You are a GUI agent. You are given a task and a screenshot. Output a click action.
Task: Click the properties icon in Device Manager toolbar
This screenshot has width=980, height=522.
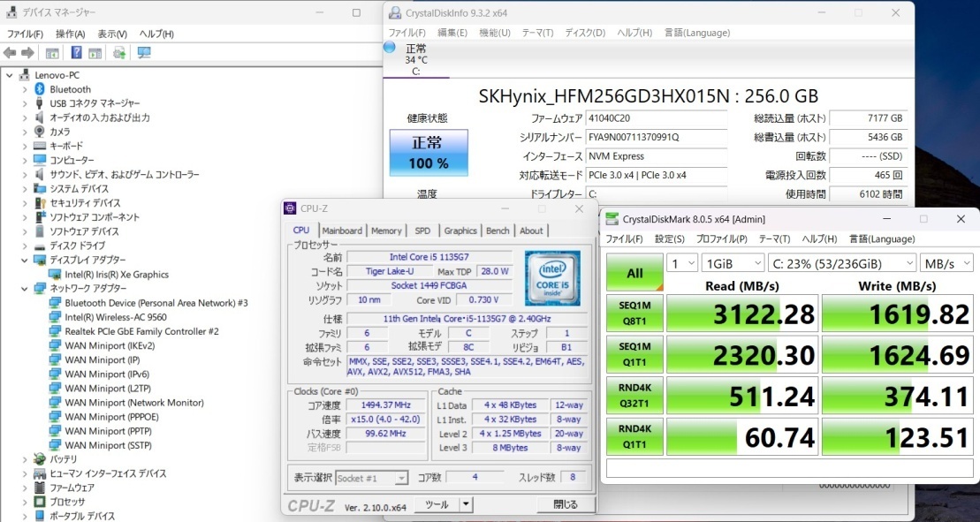[x=95, y=52]
